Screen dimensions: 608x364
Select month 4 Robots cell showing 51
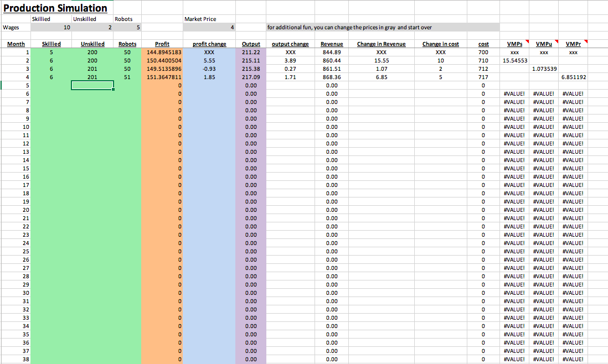(x=127, y=77)
